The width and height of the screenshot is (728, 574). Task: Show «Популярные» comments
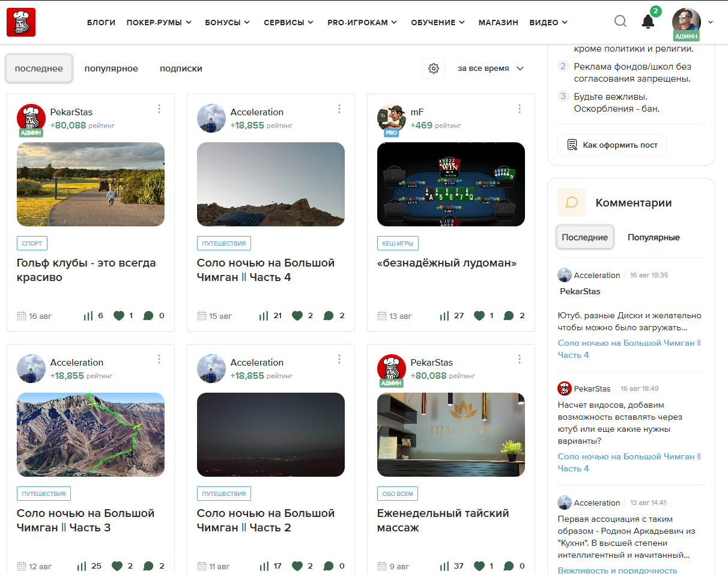654,237
